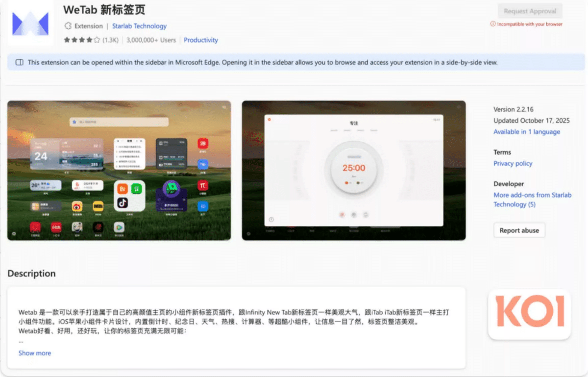Click the sidebar panel icon in banner
Image resolution: width=588 pixels, height=377 pixels.
point(20,62)
